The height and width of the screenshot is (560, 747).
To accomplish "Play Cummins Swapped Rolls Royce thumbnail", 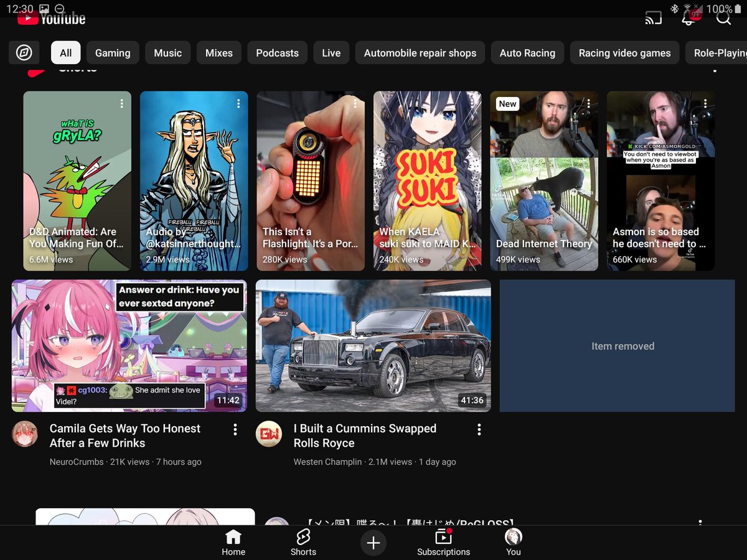I will coord(374,346).
